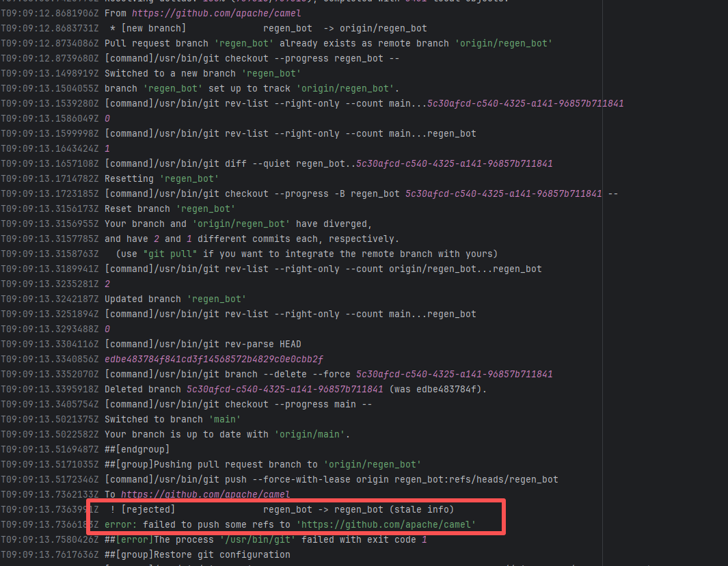Screen dimensions: 728x566
Task: Click the '##[endgroup]' log line
Action: tap(137, 449)
